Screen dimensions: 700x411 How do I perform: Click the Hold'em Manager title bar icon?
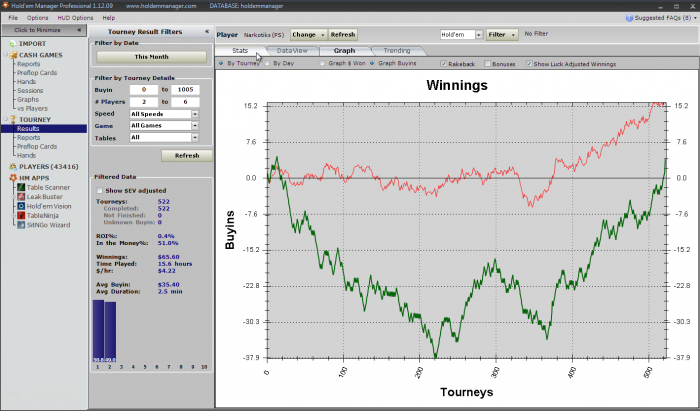click(5, 6)
